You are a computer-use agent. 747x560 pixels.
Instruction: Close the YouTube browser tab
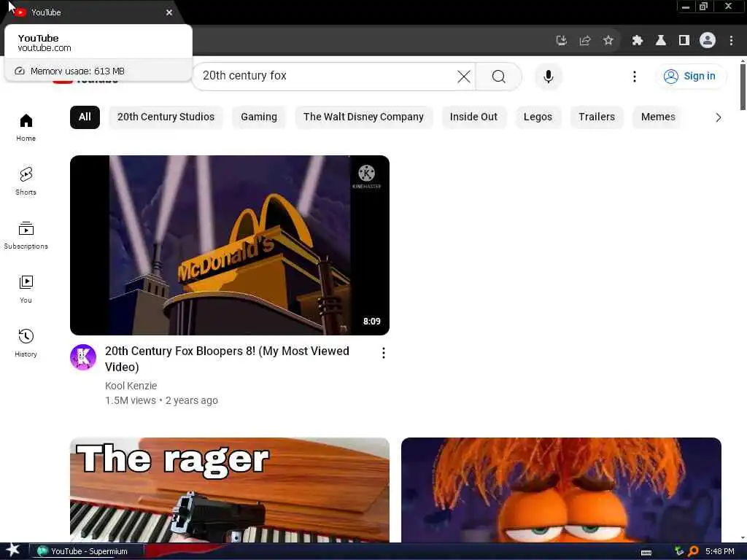(169, 12)
